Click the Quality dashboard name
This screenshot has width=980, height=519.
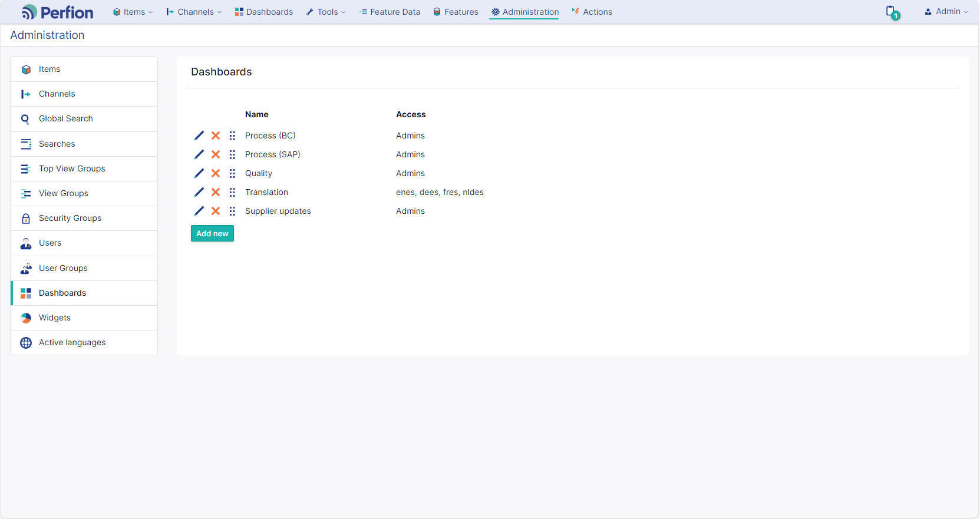(x=259, y=173)
